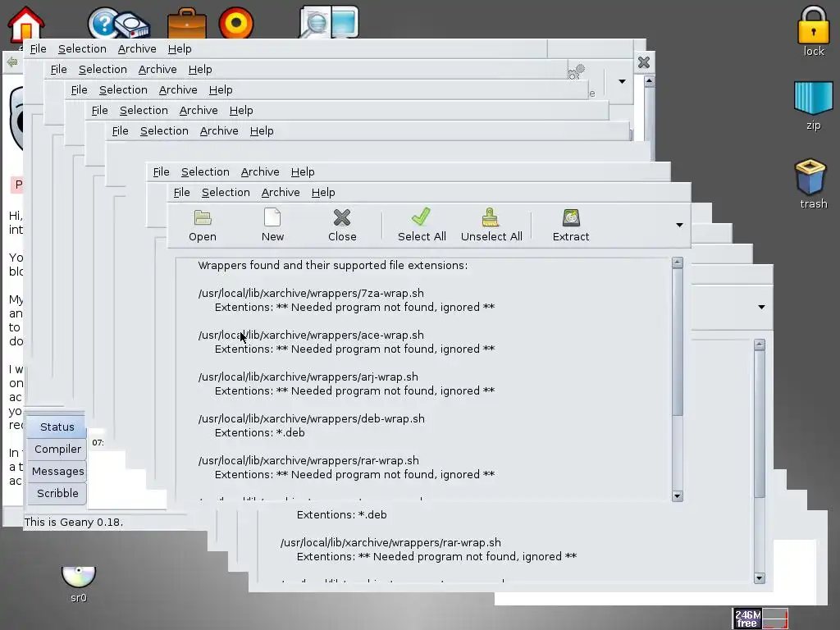Click the ace-wrap.sh wrapper path line

311,335
